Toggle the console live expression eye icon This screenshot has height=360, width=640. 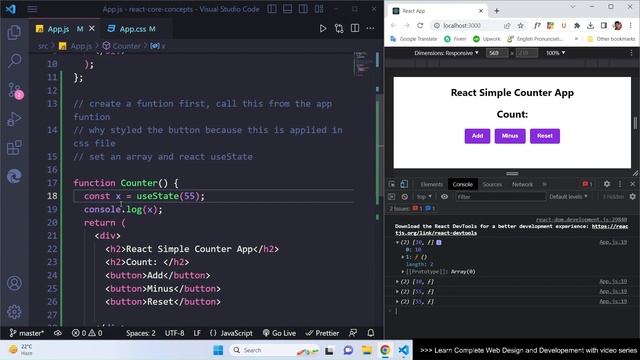[x=444, y=197]
